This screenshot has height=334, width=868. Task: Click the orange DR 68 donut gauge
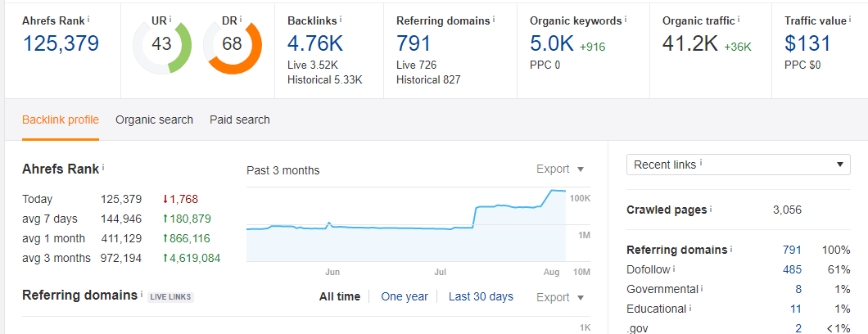pos(232,43)
